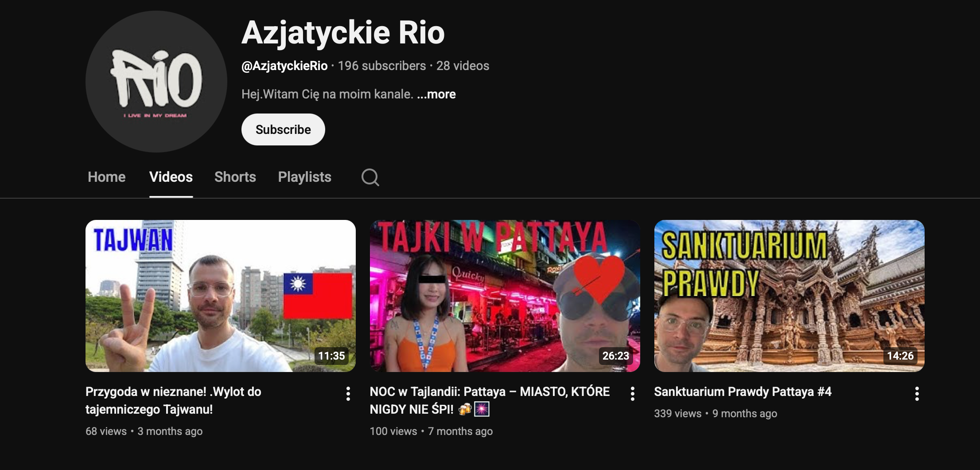
Task: Open 'Przygoda w nieznane!' video title link
Action: 173,400
